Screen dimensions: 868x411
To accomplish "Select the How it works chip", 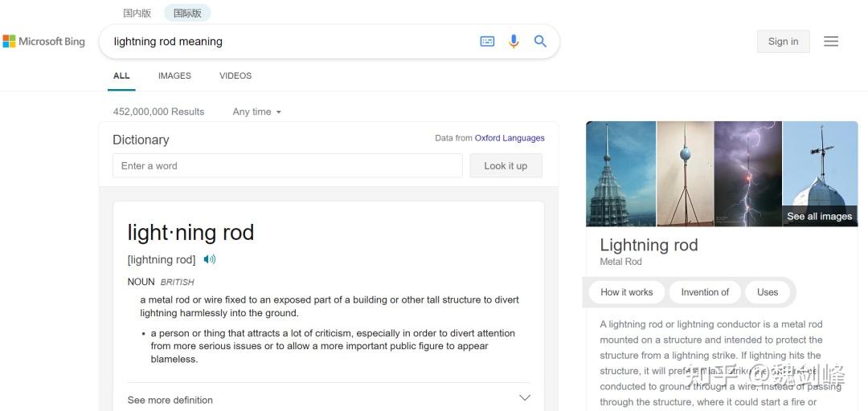I will point(626,292).
